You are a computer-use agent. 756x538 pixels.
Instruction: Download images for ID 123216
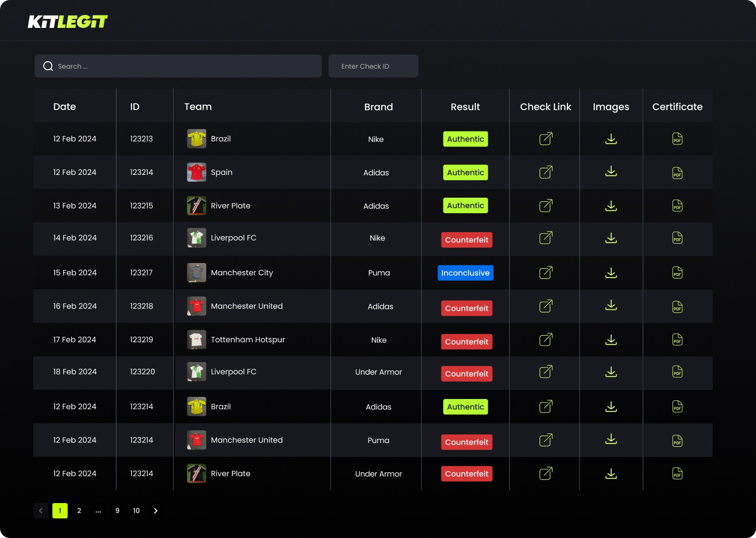(x=611, y=238)
